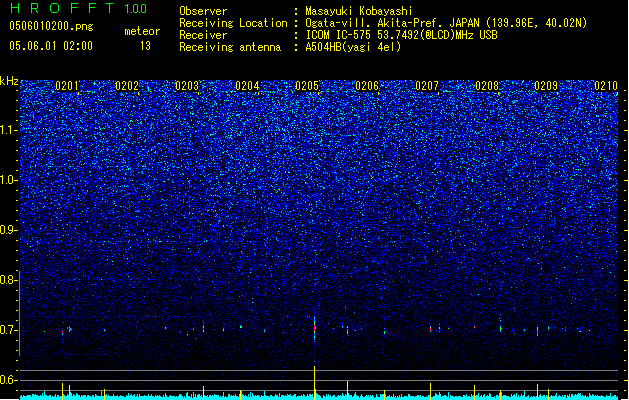
Task: Click the 0.7 kHz axis tick label
Action: pos(9,330)
